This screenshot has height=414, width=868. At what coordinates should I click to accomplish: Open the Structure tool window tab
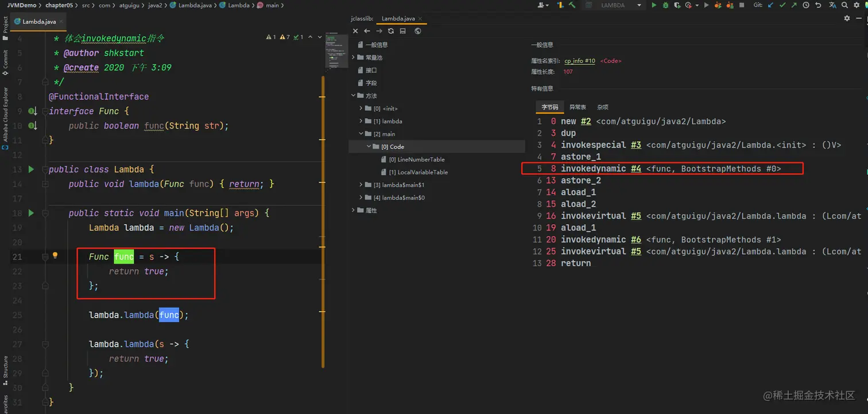(5, 370)
